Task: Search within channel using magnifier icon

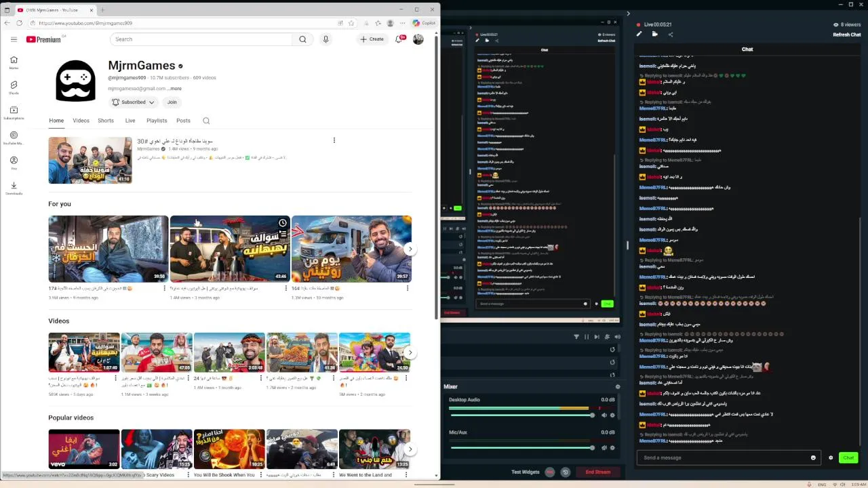Action: coord(206,121)
